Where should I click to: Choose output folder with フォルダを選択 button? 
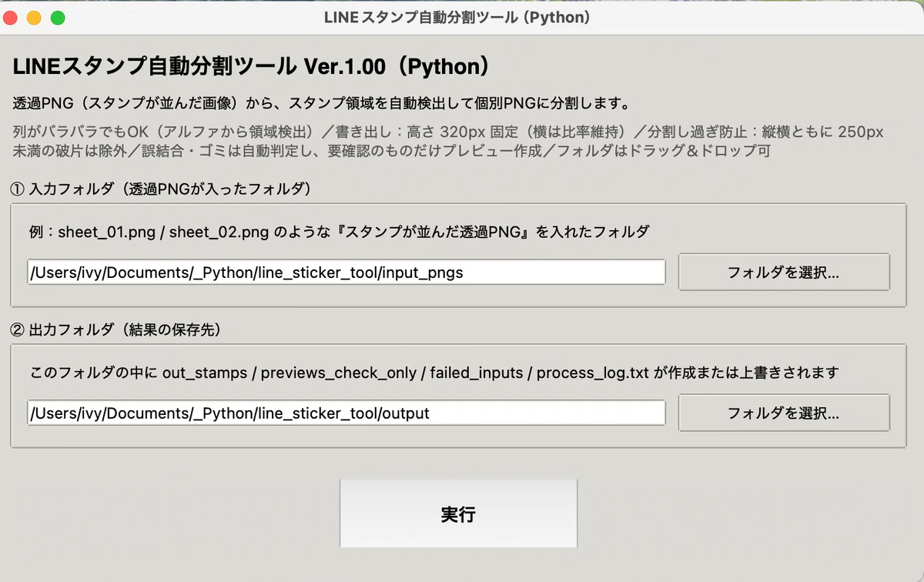coord(784,413)
